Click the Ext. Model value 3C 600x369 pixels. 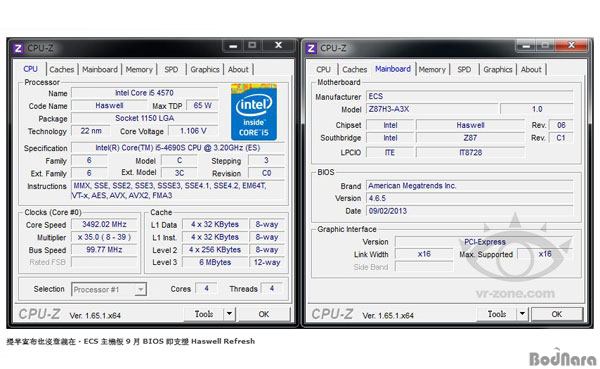pos(179,173)
